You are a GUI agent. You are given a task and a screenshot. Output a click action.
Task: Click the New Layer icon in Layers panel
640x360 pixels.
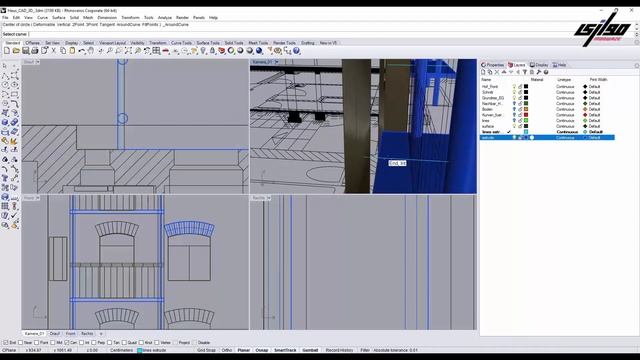click(483, 72)
